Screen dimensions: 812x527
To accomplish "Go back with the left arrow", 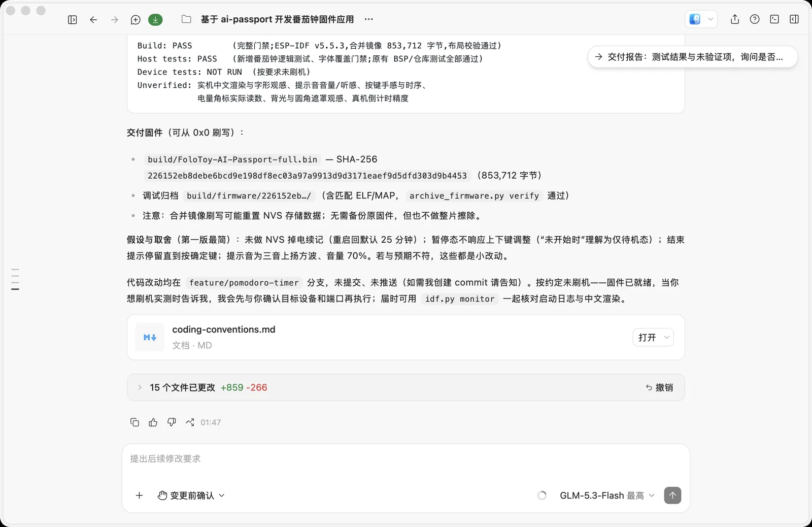I will (x=93, y=19).
